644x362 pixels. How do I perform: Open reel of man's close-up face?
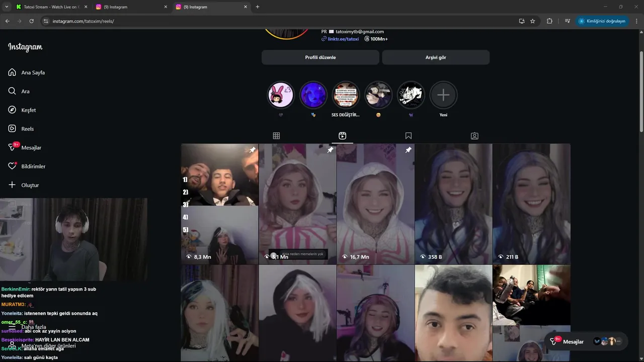453,313
